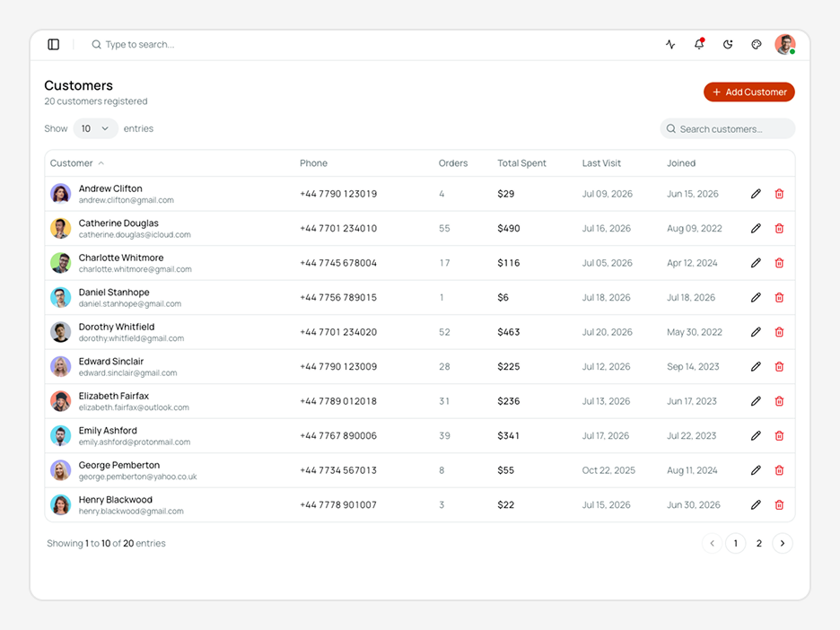Delete Daniel Stanhope's record

[780, 297]
